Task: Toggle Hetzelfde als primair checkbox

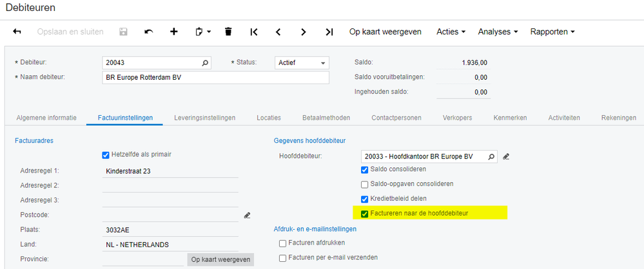Action: (x=106, y=155)
